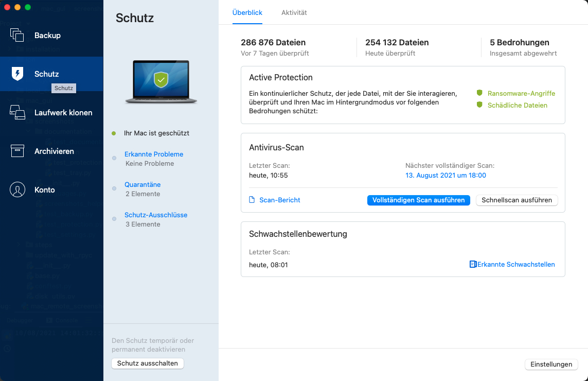Close the window with the red button

[x=7, y=7]
